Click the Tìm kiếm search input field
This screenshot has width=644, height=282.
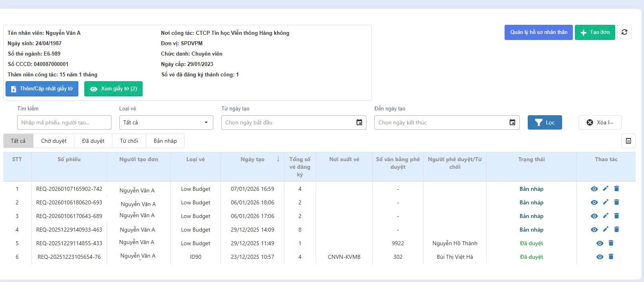click(64, 122)
